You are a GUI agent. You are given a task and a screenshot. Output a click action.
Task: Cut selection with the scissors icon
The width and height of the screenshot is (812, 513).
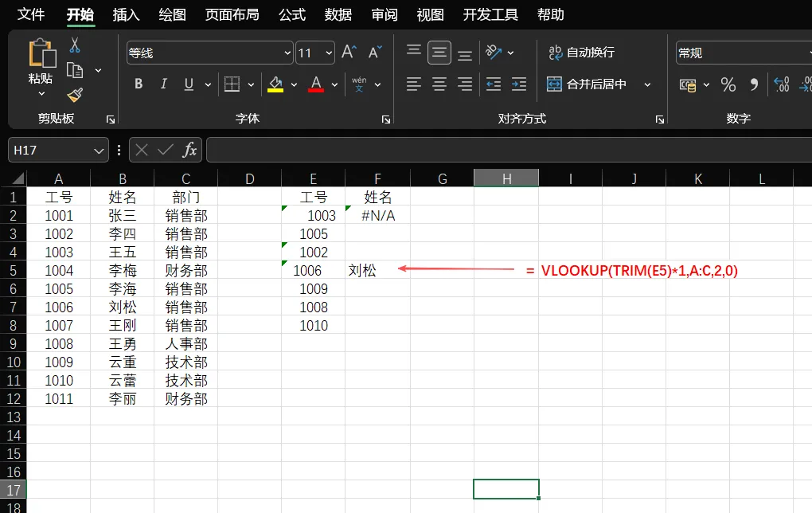pyautogui.click(x=75, y=45)
